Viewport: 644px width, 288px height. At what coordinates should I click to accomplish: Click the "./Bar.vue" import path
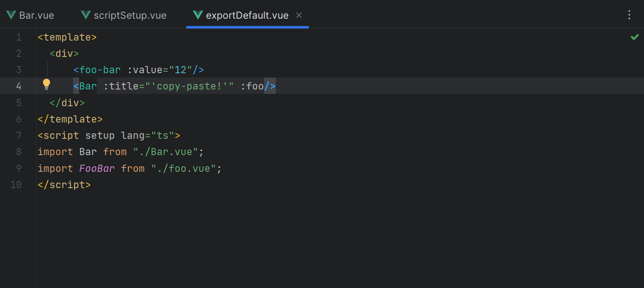point(165,152)
